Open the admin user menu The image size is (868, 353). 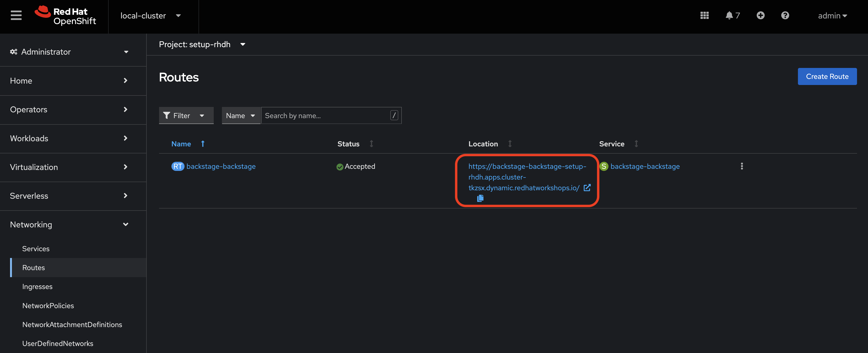[832, 16]
